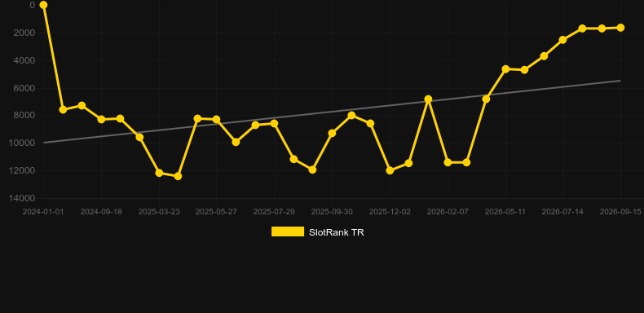Click the yellow SlotRank TR legend swatch

pyautogui.click(x=288, y=231)
